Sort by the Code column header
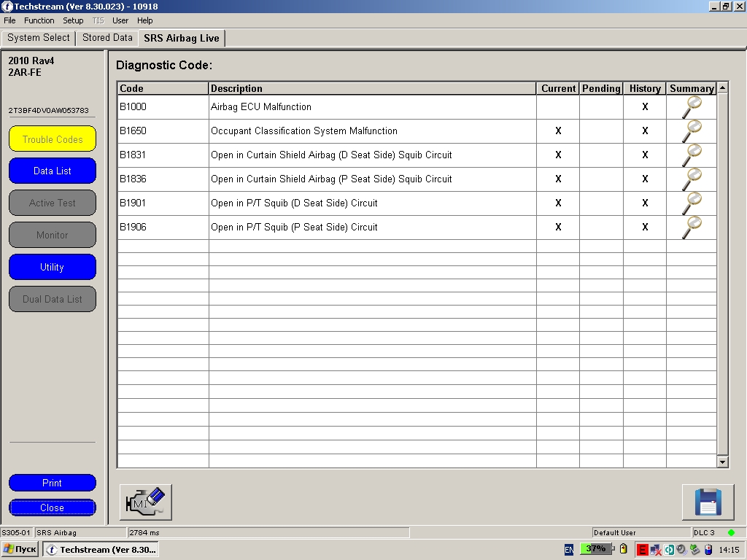Image resolution: width=747 pixels, height=560 pixels. 163,88
